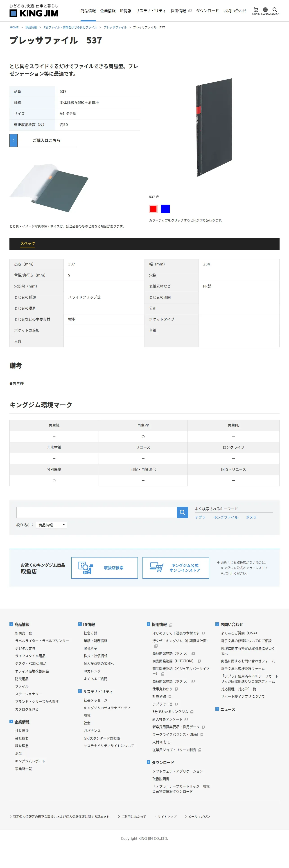The image size is (289, 868).
Task: Open デジタル文具 footer link
Action: pyautogui.click(x=25, y=648)
